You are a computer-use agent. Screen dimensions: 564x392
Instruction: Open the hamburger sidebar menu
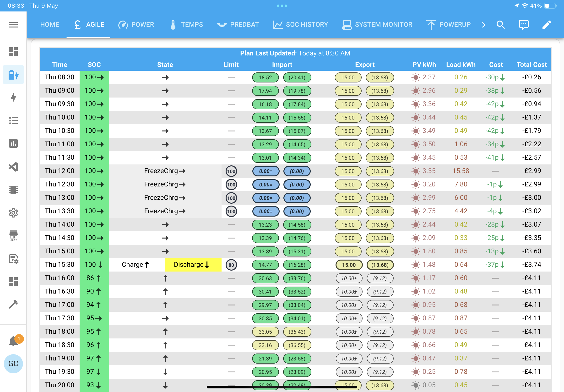[x=13, y=25]
